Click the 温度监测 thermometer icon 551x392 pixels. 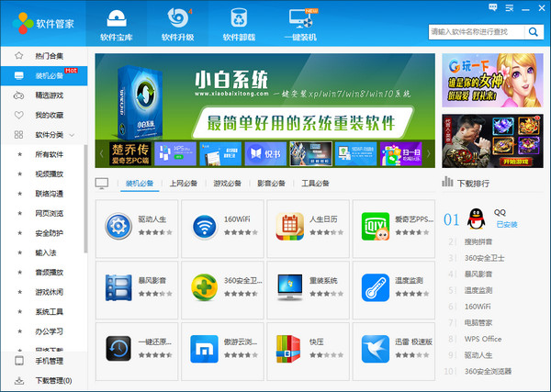pos(376,287)
